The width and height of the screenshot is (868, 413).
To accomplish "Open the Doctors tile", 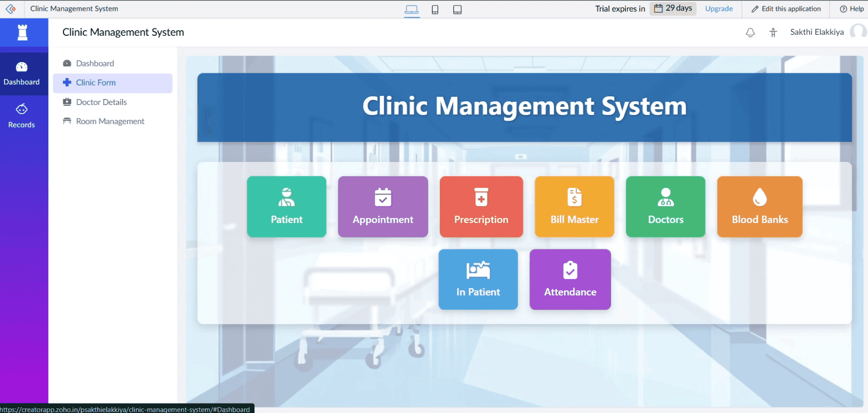I will [x=666, y=207].
